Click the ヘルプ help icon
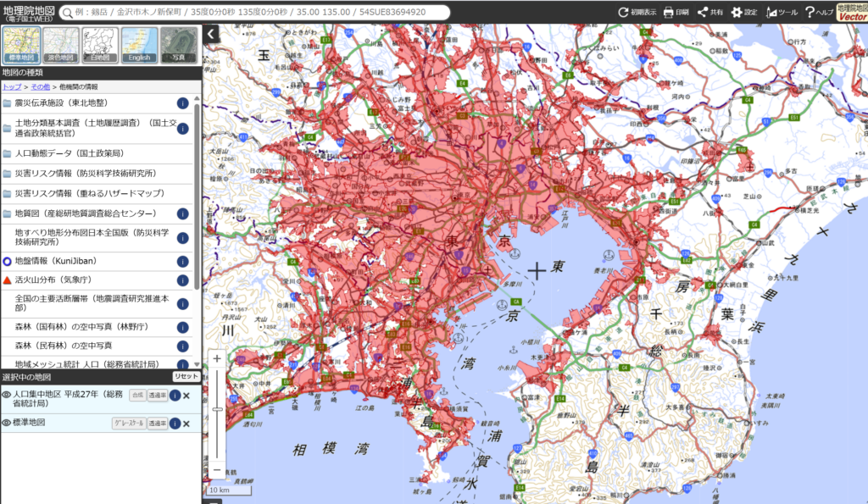Viewport: 868px width, 504px height. [x=819, y=13]
